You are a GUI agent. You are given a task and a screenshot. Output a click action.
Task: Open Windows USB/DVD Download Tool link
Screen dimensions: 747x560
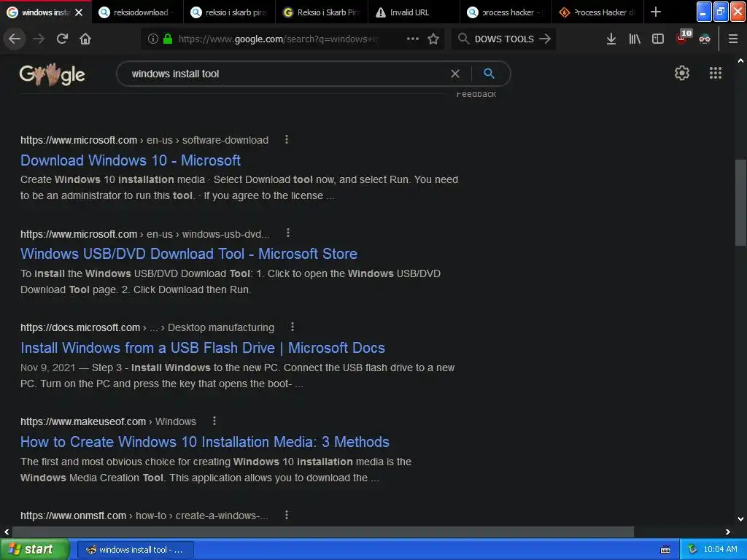coord(189,254)
